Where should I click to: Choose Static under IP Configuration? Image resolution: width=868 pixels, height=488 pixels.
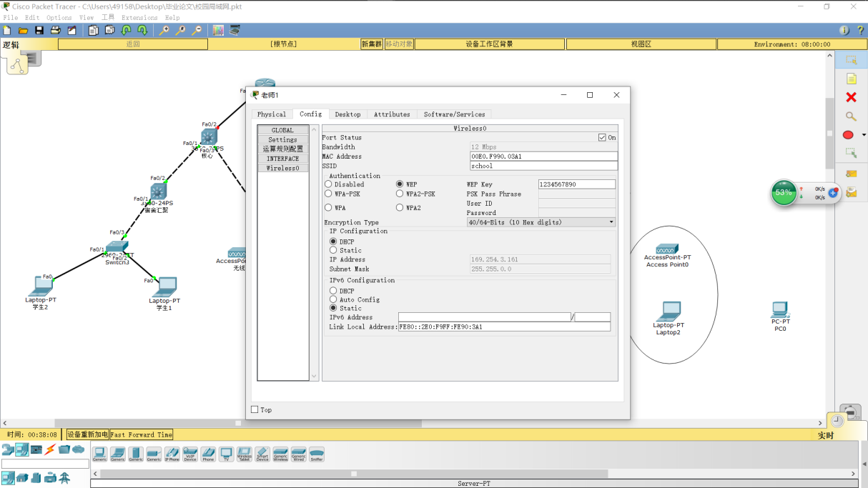click(x=333, y=250)
